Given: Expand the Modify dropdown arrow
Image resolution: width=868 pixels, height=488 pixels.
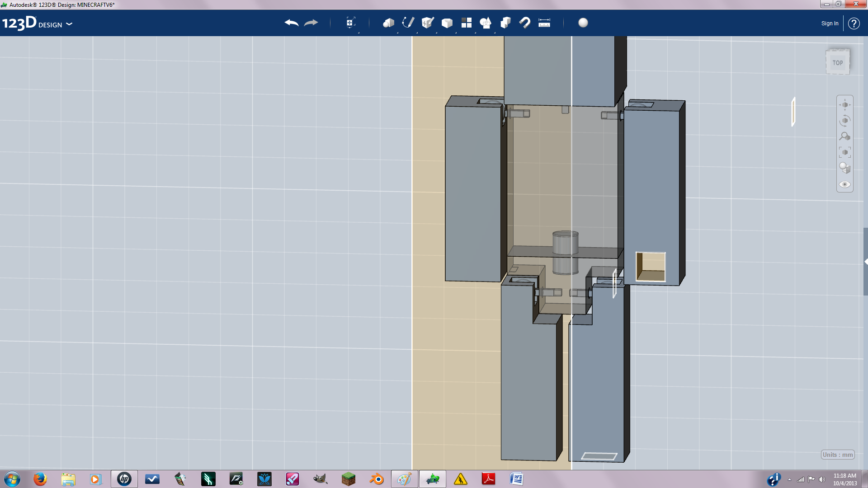Looking at the screenshot, I should [x=456, y=33].
